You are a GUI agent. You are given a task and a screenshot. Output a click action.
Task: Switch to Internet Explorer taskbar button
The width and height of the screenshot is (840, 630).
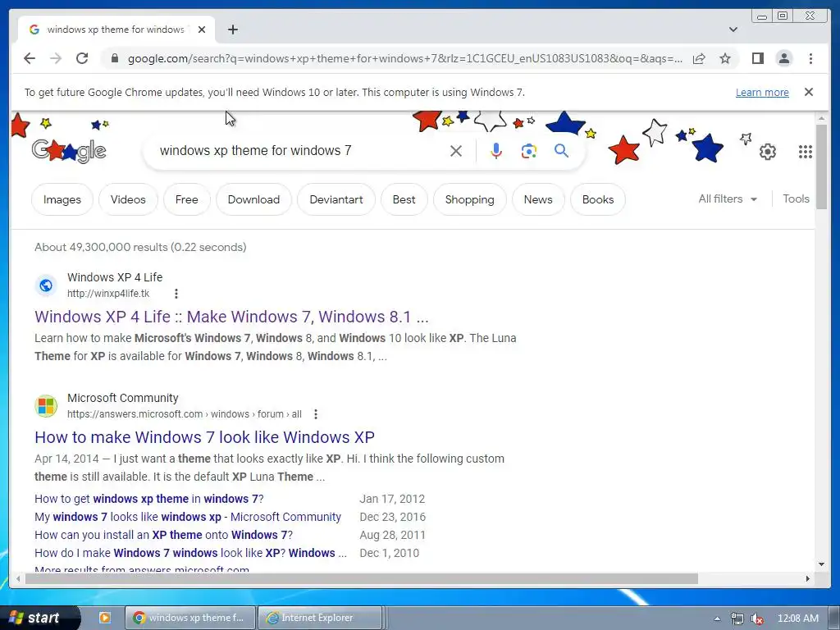[x=320, y=618]
